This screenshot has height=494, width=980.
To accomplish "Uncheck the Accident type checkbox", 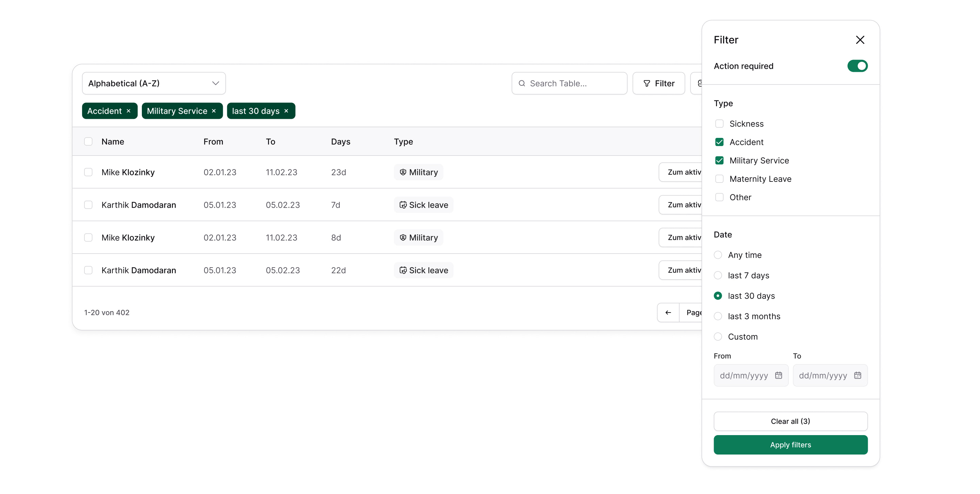I will click(x=719, y=142).
